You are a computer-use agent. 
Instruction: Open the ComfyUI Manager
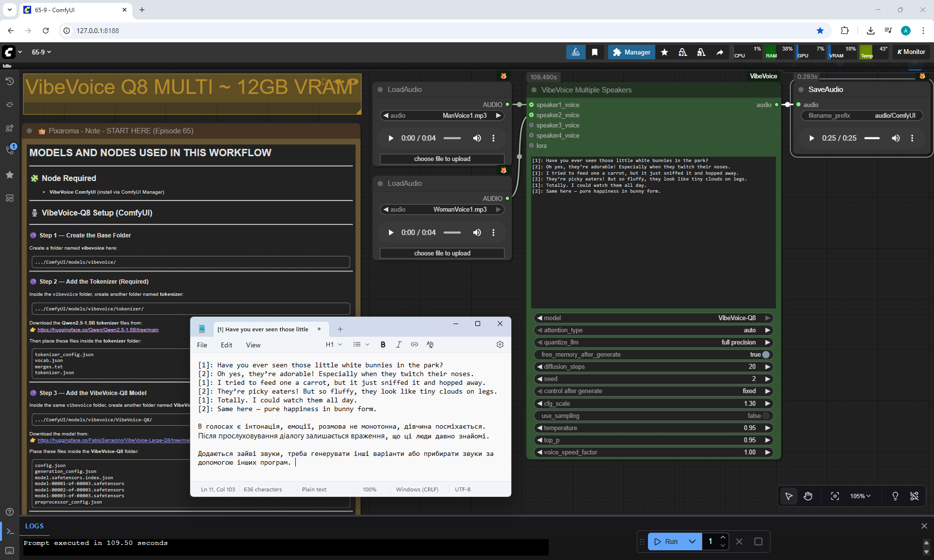pos(631,52)
